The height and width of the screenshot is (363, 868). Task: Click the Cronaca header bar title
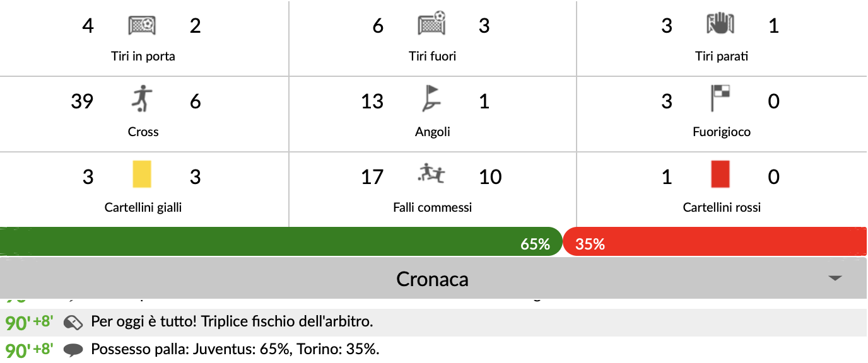pyautogui.click(x=432, y=279)
